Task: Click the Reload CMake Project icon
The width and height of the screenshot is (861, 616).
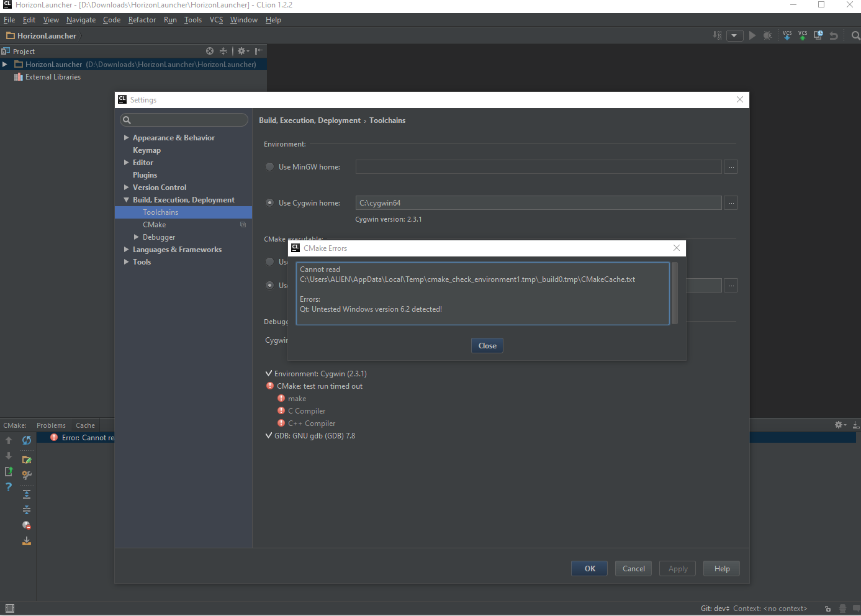Action: pos(27,440)
